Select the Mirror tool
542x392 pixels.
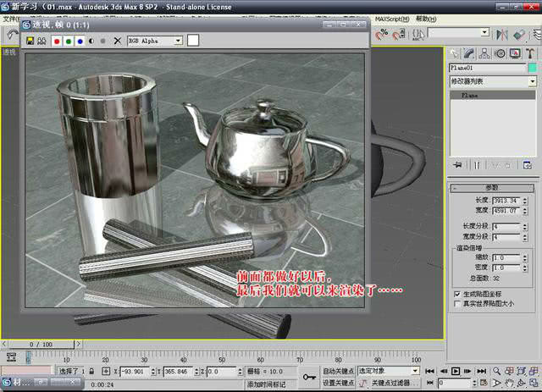[501, 34]
